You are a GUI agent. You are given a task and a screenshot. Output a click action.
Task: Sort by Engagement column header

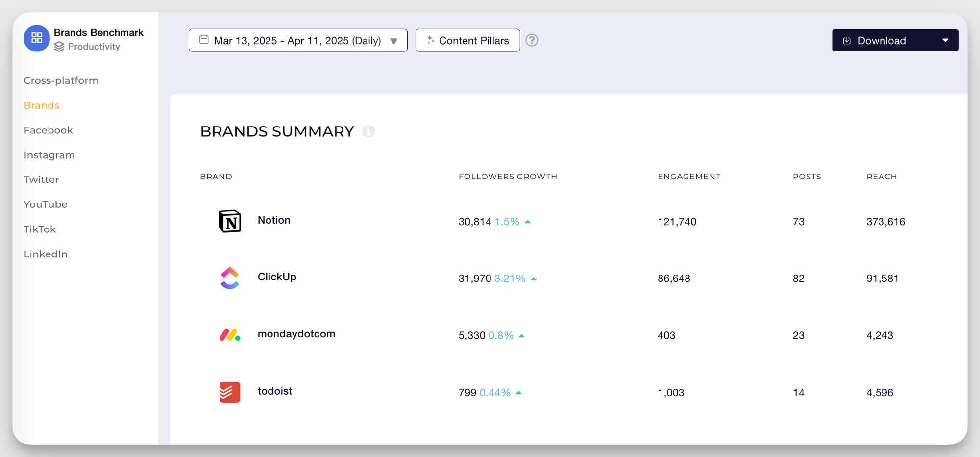click(689, 177)
